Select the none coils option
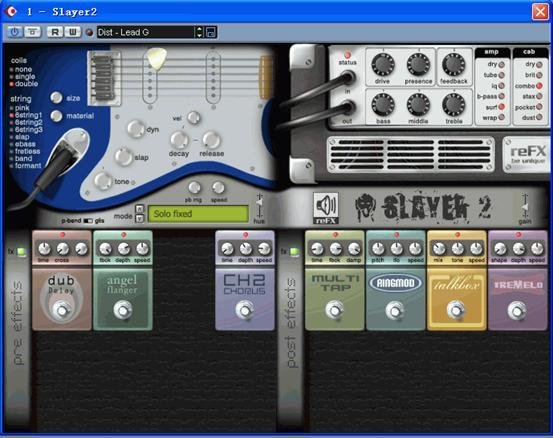Screen dimensions: 553x438 pos(21,69)
